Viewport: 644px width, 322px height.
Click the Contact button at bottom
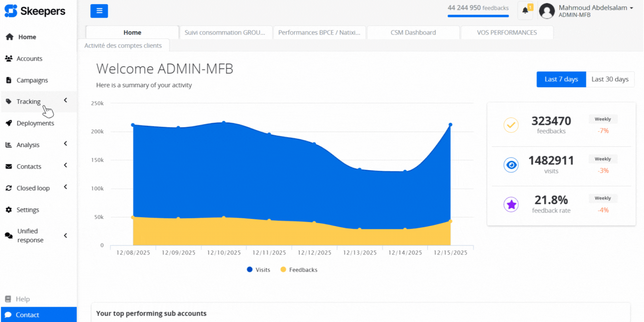[x=39, y=315]
